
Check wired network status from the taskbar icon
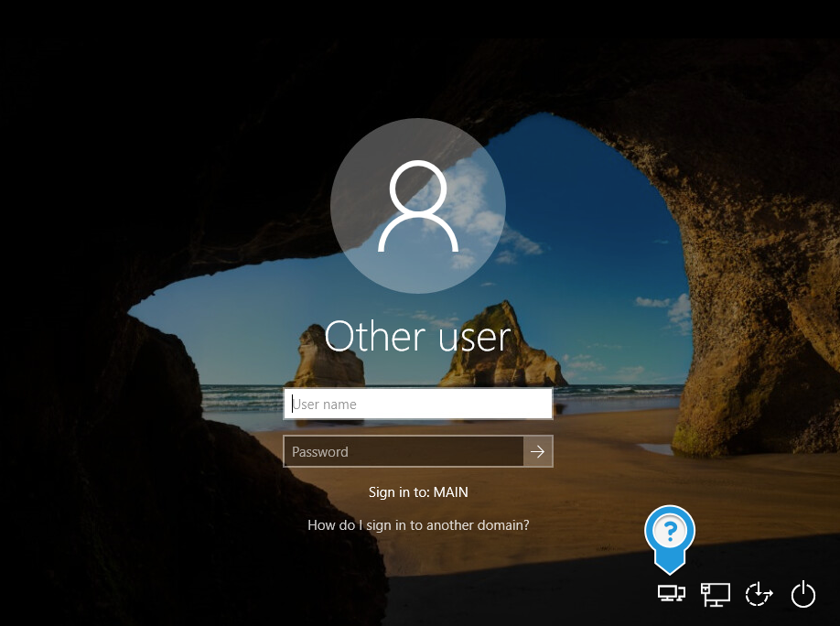715,594
